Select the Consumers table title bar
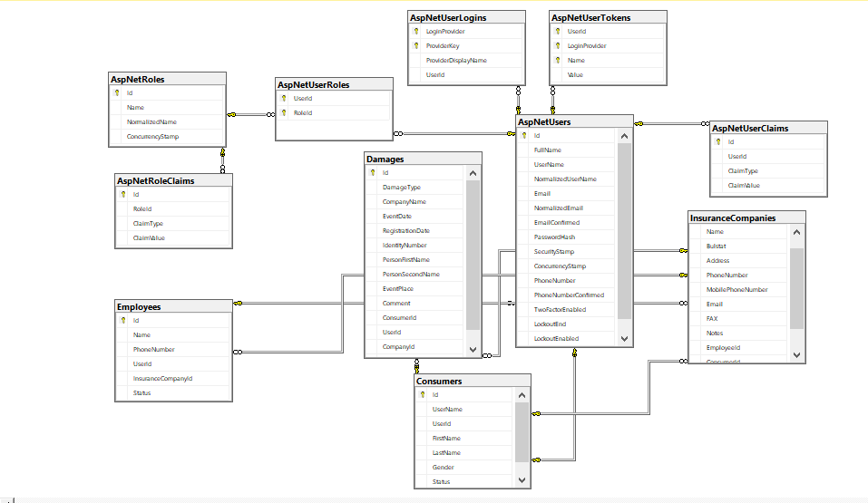 (x=473, y=381)
